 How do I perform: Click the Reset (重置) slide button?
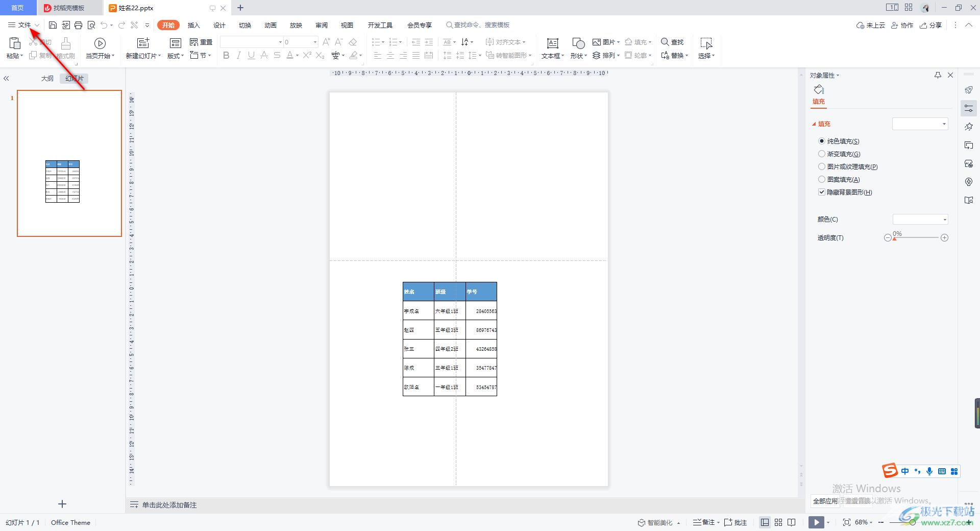201,42
